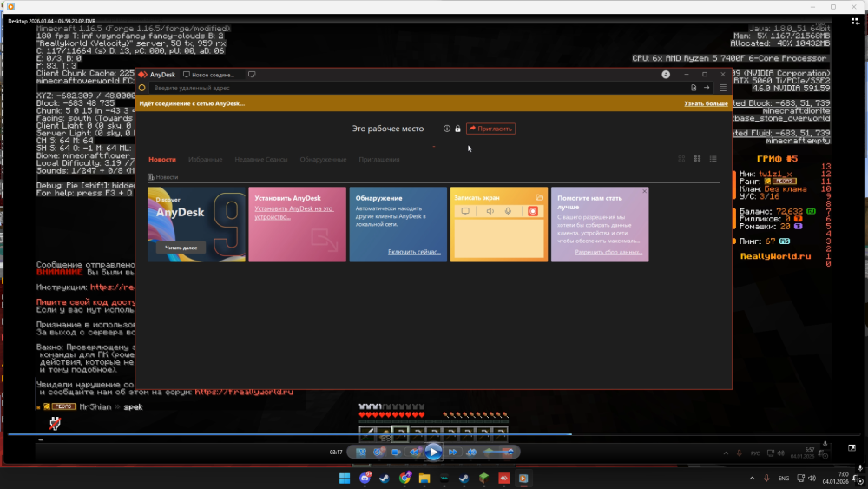Start recording with the red record button

tap(533, 211)
